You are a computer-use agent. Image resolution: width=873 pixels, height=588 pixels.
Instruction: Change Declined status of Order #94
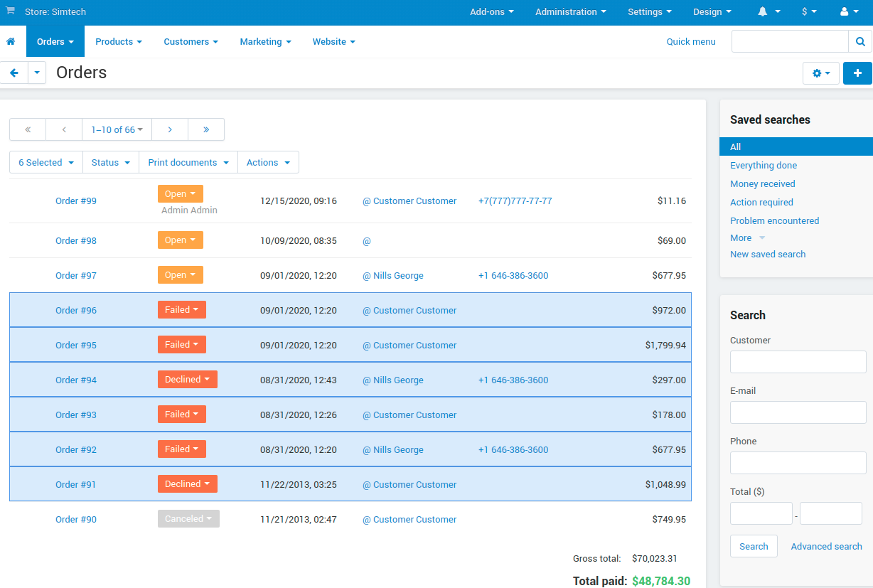[188, 380]
